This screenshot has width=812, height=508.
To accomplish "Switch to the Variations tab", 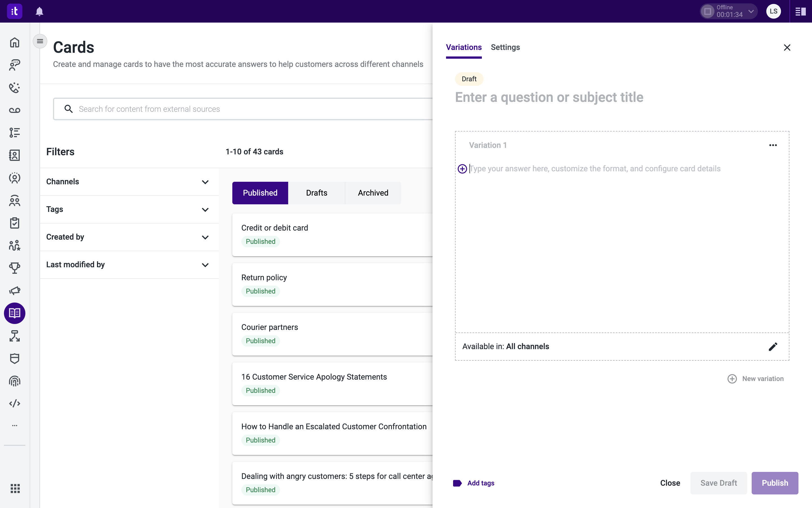I will 464,47.
